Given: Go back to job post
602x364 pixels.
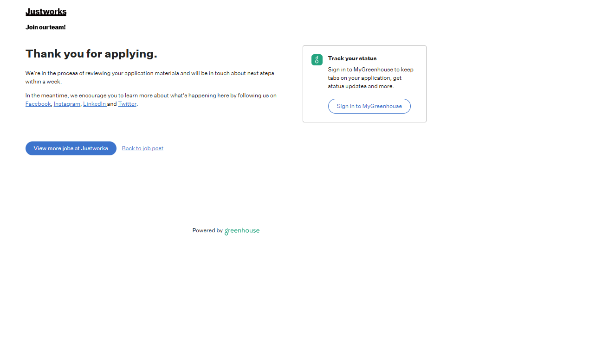Looking at the screenshot, I should [142, 148].
